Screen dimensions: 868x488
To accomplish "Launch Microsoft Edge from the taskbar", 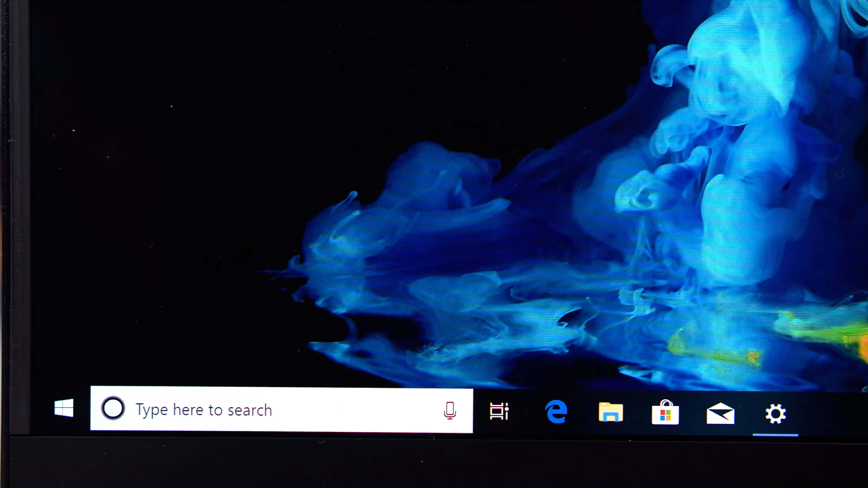I will click(556, 411).
